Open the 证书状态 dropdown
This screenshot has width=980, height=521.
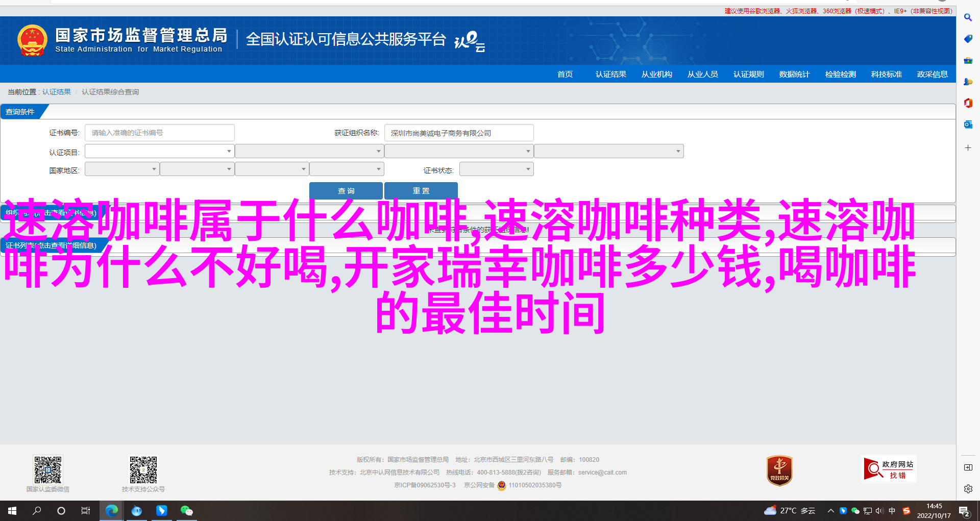pyautogui.click(x=496, y=169)
